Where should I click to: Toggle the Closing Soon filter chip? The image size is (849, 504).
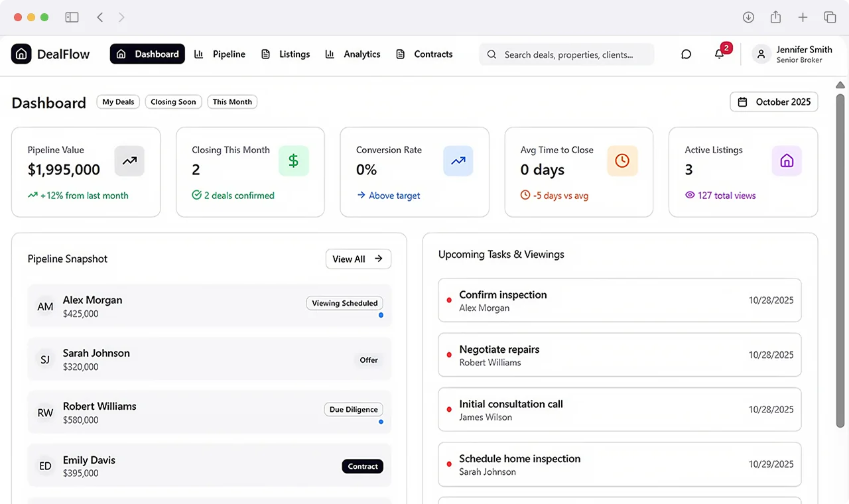coord(173,101)
